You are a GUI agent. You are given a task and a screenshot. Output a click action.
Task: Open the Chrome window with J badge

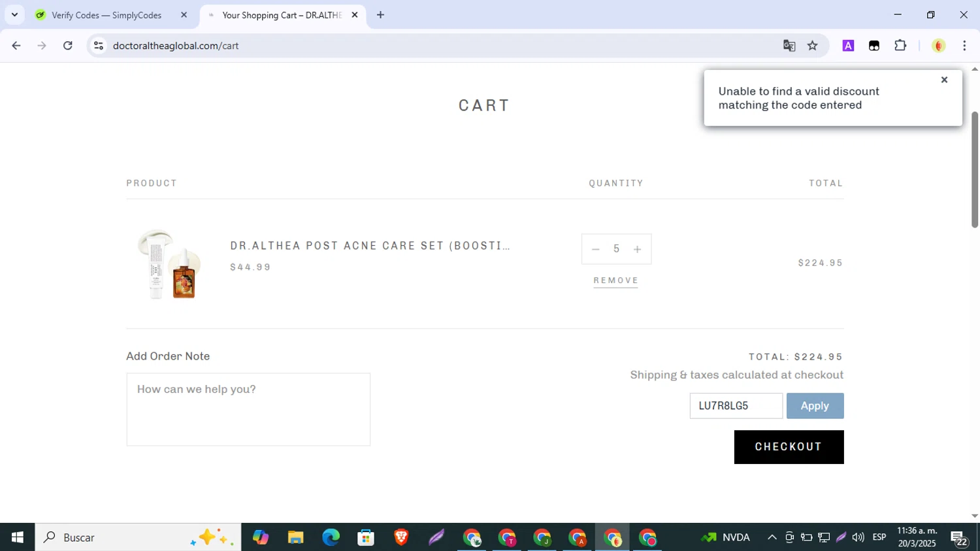point(542,537)
